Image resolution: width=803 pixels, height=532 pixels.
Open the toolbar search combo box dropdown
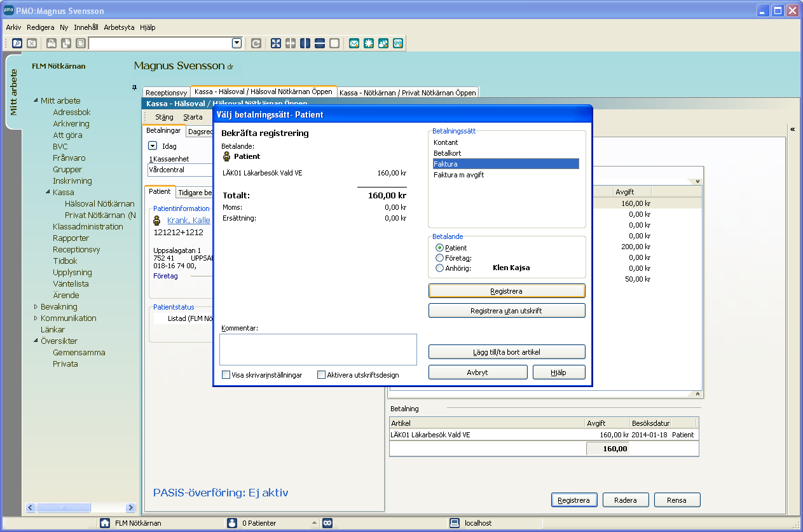[237, 43]
